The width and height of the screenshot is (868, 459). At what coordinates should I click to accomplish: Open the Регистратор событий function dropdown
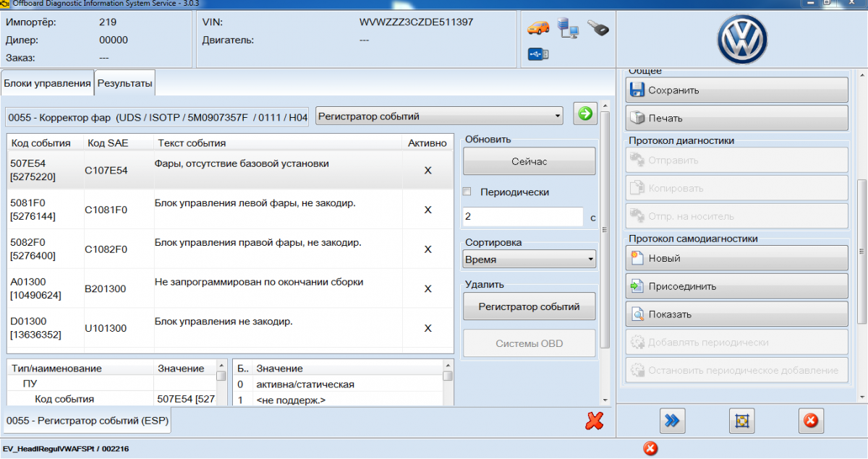(x=439, y=116)
